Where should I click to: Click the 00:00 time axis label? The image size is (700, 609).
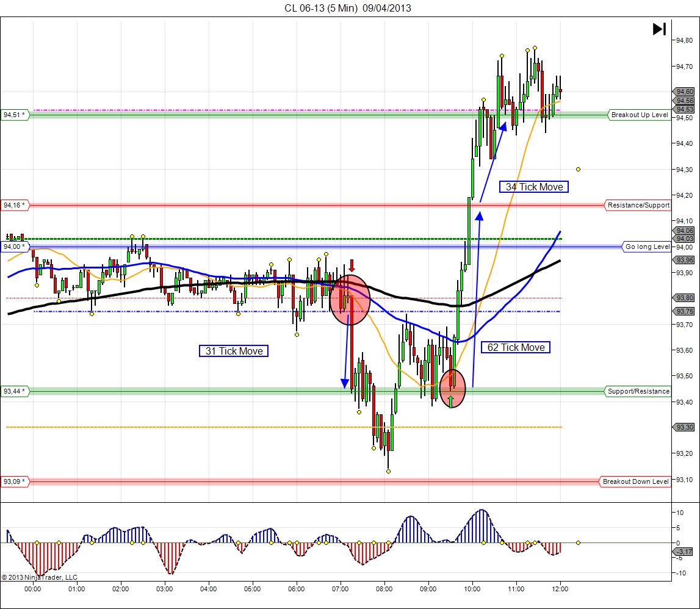click(32, 589)
